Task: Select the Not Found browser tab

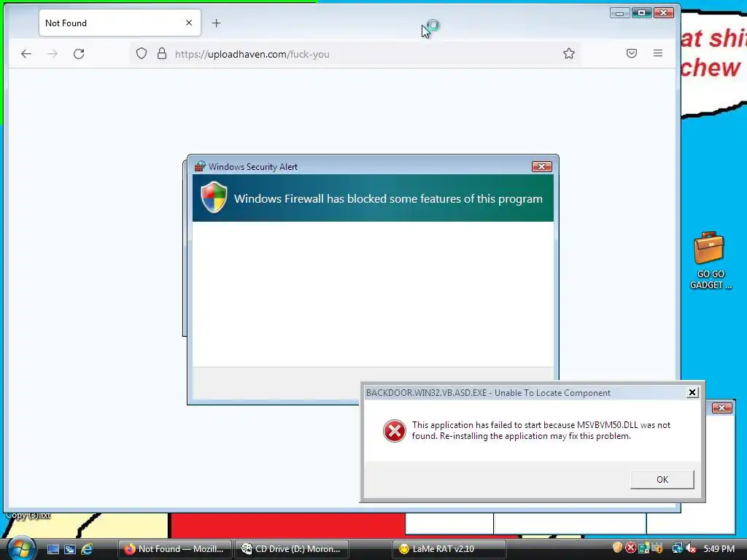Action: 120,23
